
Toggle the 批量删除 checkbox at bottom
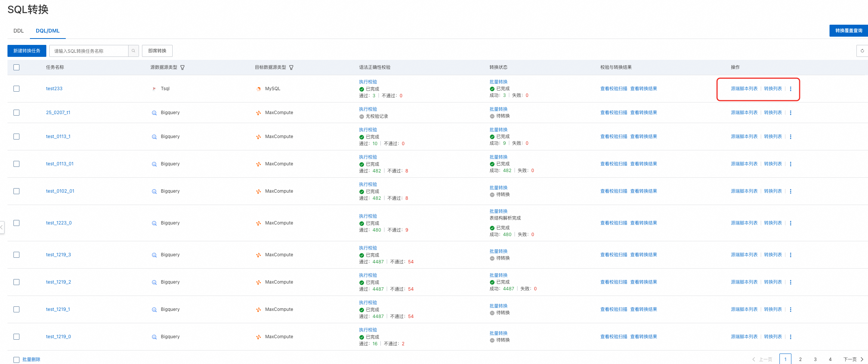[x=16, y=360]
